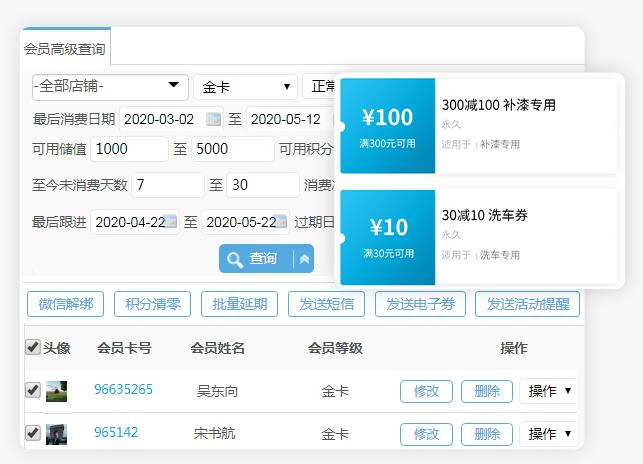The width and height of the screenshot is (643, 464).
Task: Click the member name 吴东向
Action: 217,391
